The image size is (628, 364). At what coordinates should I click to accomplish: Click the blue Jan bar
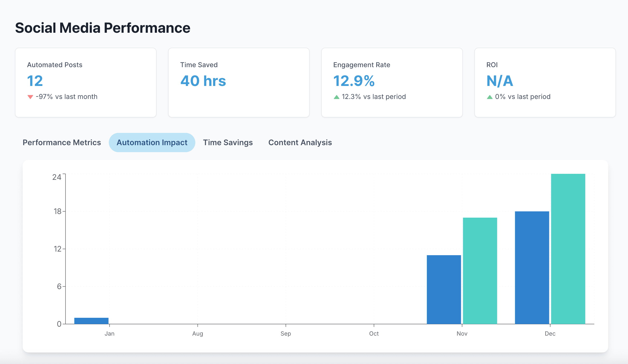(x=91, y=321)
